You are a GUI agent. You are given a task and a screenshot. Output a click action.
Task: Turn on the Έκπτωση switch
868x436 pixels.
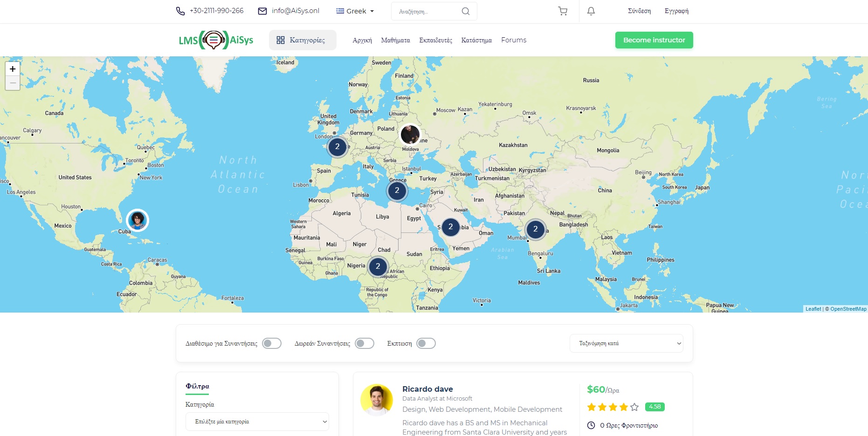pyautogui.click(x=426, y=343)
